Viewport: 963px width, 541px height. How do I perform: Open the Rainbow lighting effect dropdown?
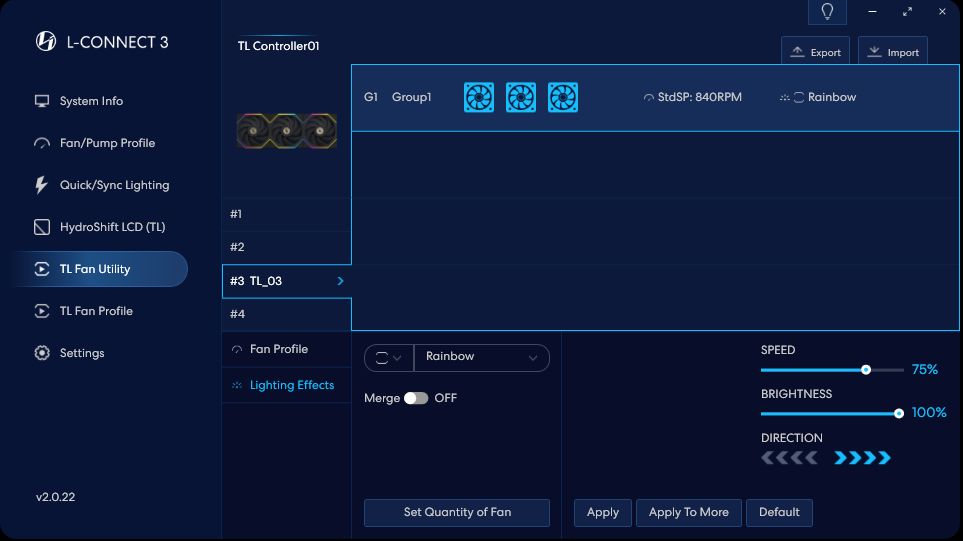[481, 357]
